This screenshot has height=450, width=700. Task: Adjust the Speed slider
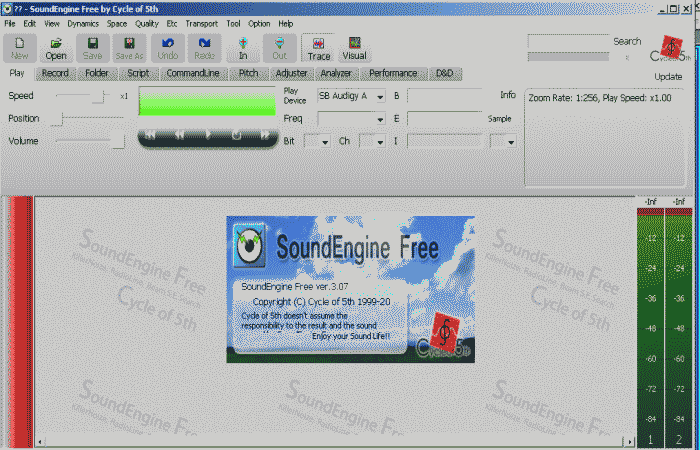(100, 96)
